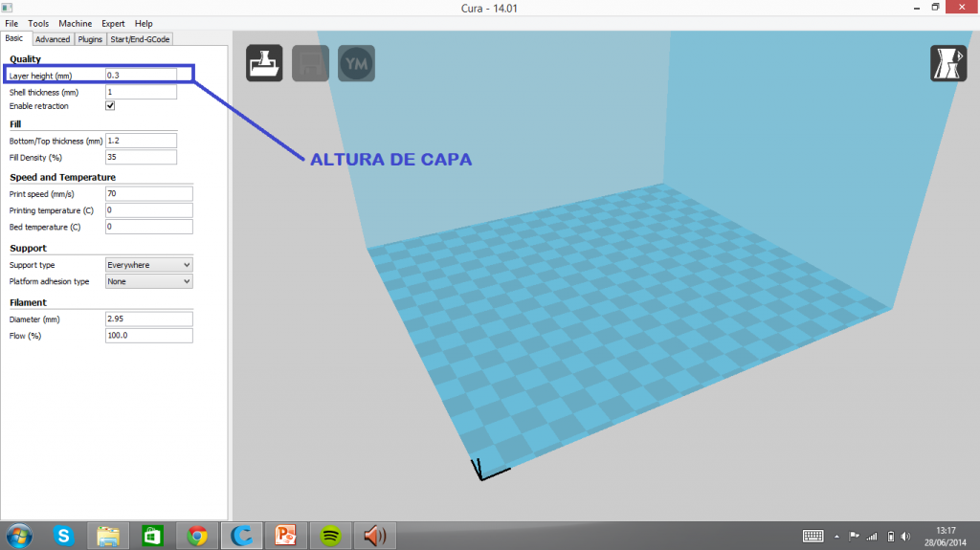Open the Expert menu
980x550 pixels.
113,23
